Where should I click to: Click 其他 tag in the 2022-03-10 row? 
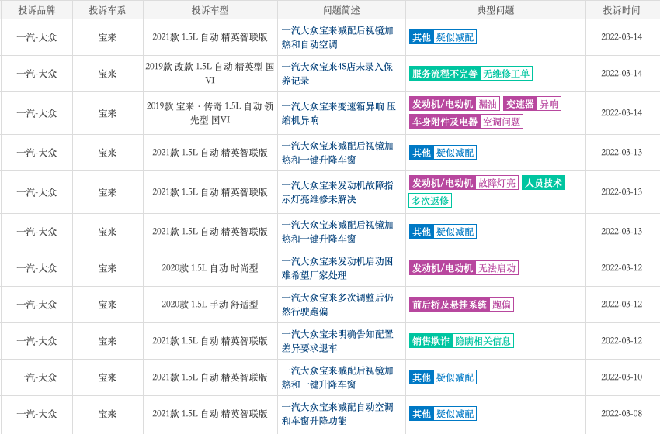coord(421,377)
